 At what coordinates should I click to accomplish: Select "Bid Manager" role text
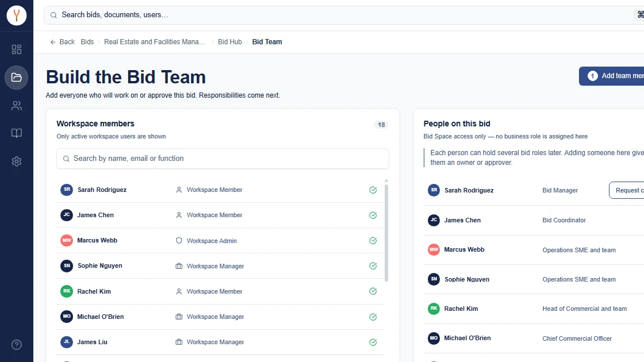coord(560,190)
